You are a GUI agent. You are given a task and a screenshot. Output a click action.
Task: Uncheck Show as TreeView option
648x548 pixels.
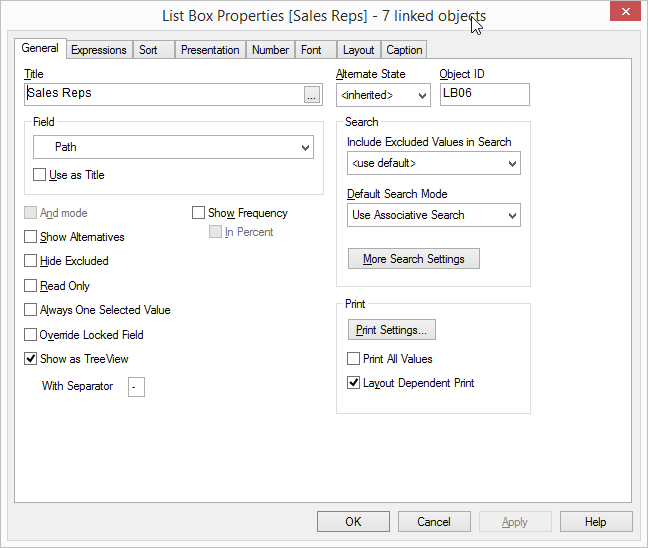coord(31,359)
